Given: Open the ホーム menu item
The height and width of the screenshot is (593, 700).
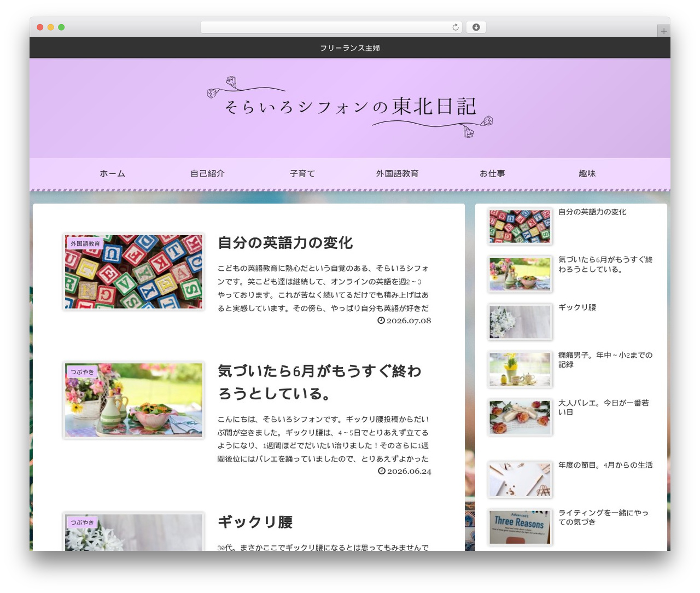Looking at the screenshot, I should tap(113, 173).
